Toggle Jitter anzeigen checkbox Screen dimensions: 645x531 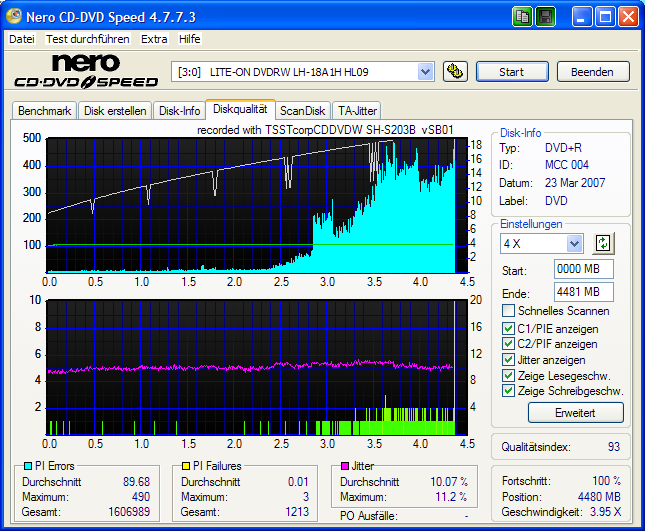(508, 360)
